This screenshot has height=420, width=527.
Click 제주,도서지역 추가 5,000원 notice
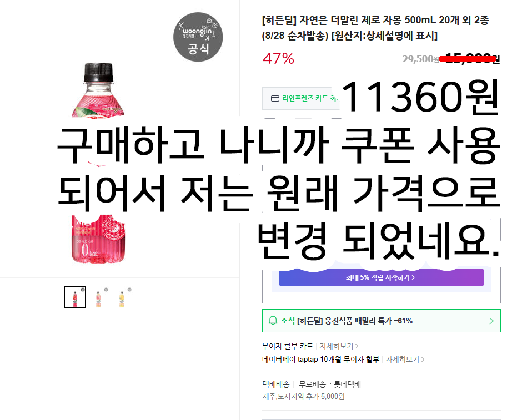point(303,397)
